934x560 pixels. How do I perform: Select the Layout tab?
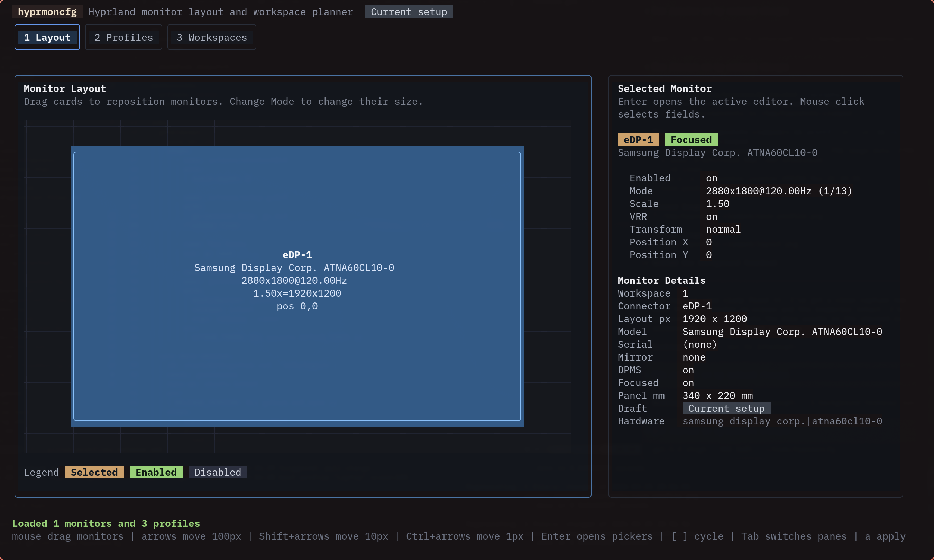coord(47,37)
